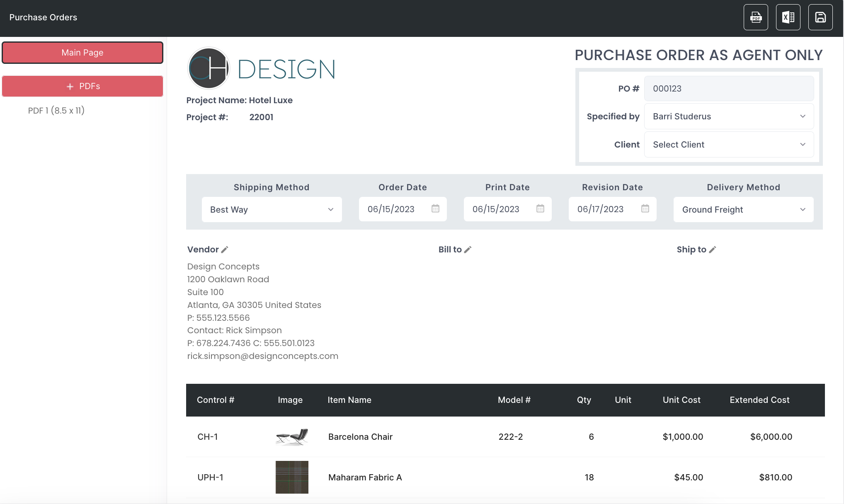Edit the Vendor details with the pencil
Screen dimensions: 844x504
point(225,250)
